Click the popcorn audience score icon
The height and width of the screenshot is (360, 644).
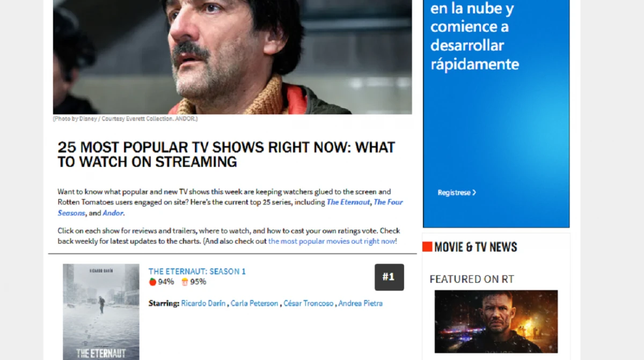[185, 282]
